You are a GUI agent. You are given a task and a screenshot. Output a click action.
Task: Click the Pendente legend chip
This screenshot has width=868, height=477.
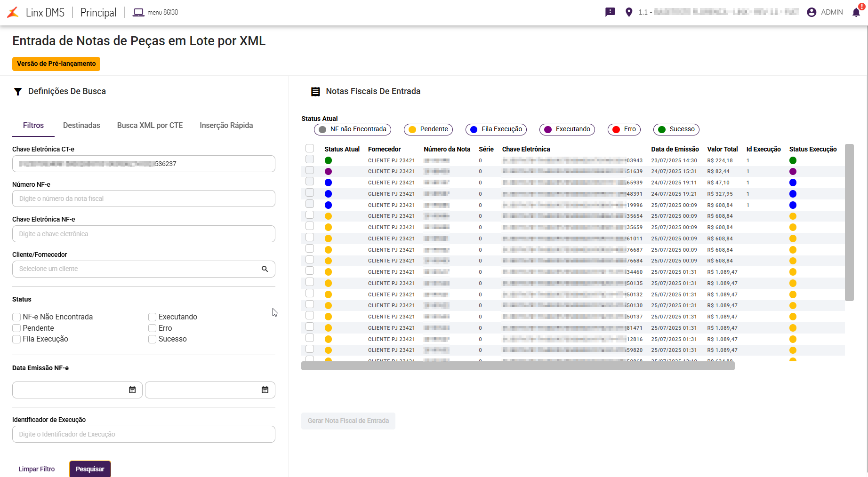(428, 129)
